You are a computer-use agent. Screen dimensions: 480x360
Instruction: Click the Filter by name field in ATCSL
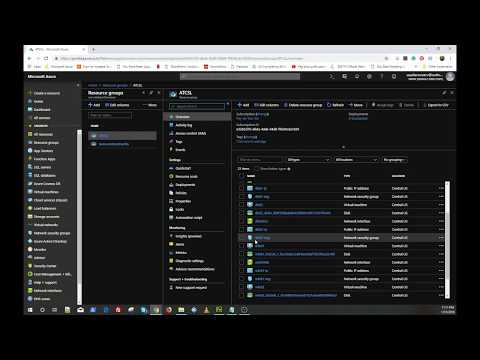[x=259, y=160]
